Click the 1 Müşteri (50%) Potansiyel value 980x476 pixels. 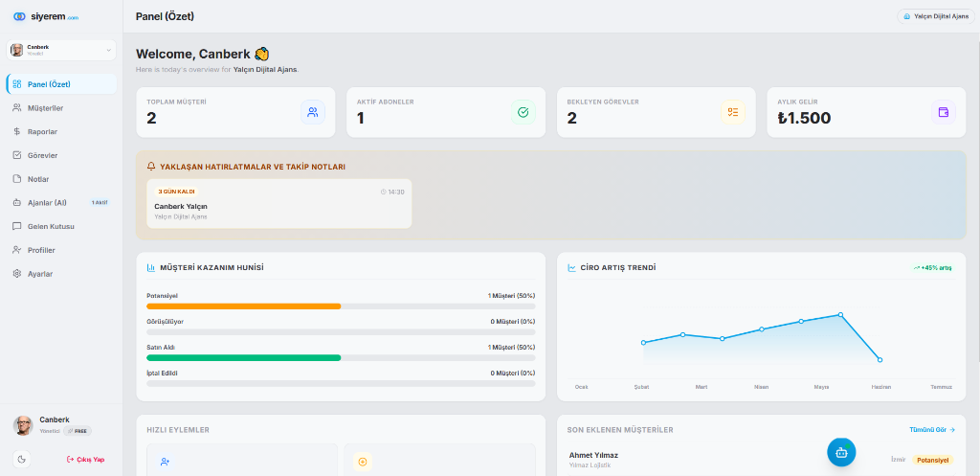511,296
